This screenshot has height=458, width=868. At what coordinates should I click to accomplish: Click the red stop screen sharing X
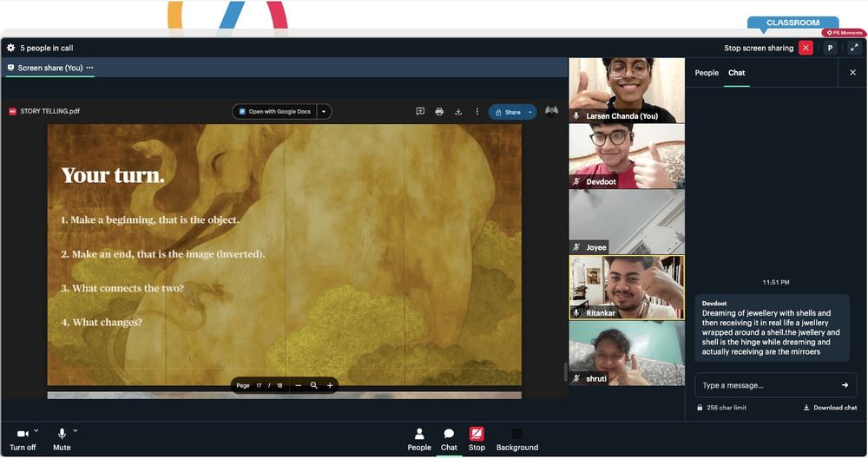tap(806, 48)
